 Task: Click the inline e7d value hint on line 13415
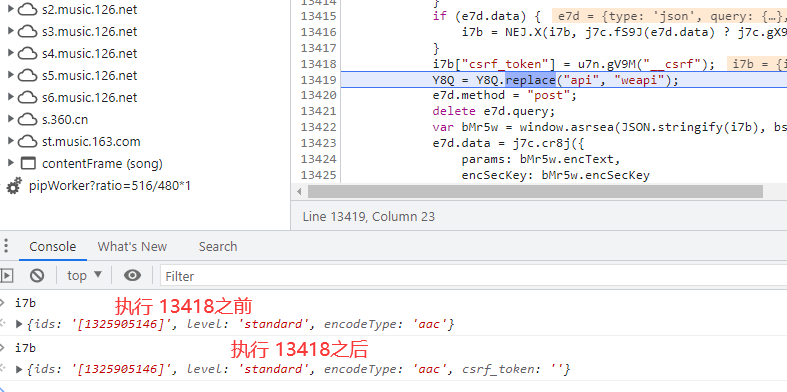pos(670,16)
